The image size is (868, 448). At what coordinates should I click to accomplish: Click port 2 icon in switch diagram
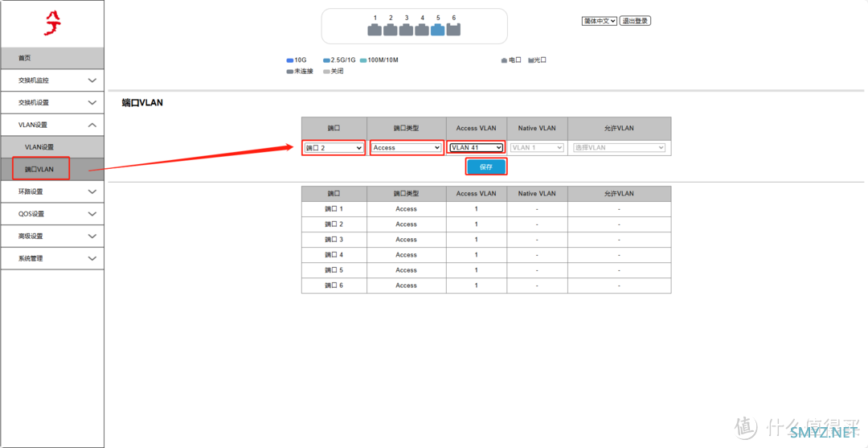pos(391,30)
